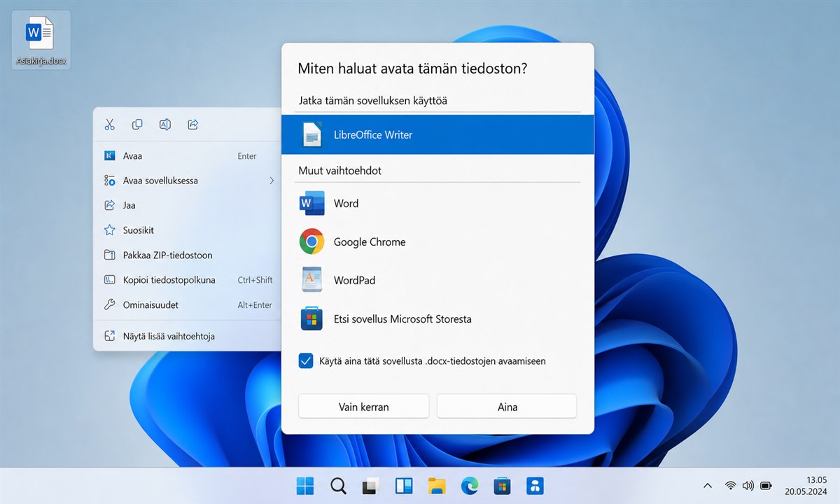Screen dimensions: 840x504
Task: Pick WordPad from the list
Action: [437, 280]
